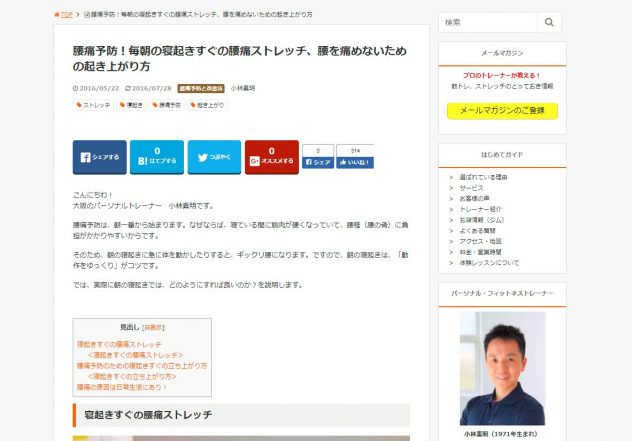Click the 314 like count above いいね!

(x=355, y=151)
